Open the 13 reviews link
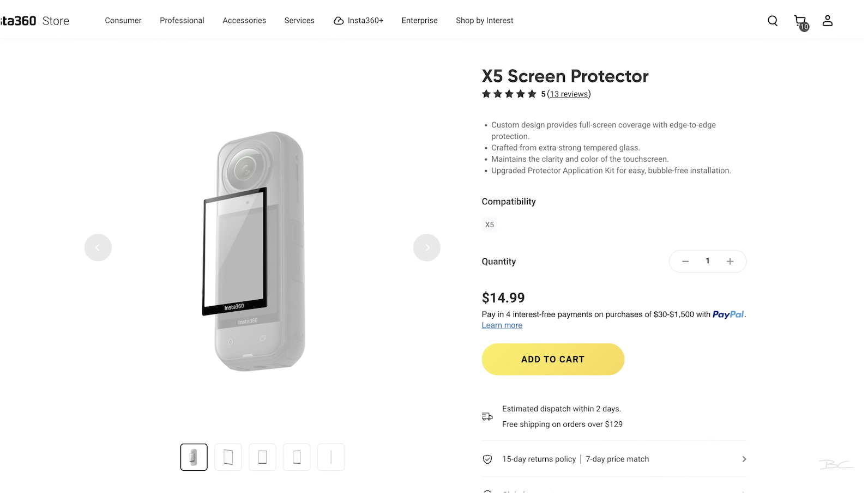The width and height of the screenshot is (868, 497). (569, 94)
